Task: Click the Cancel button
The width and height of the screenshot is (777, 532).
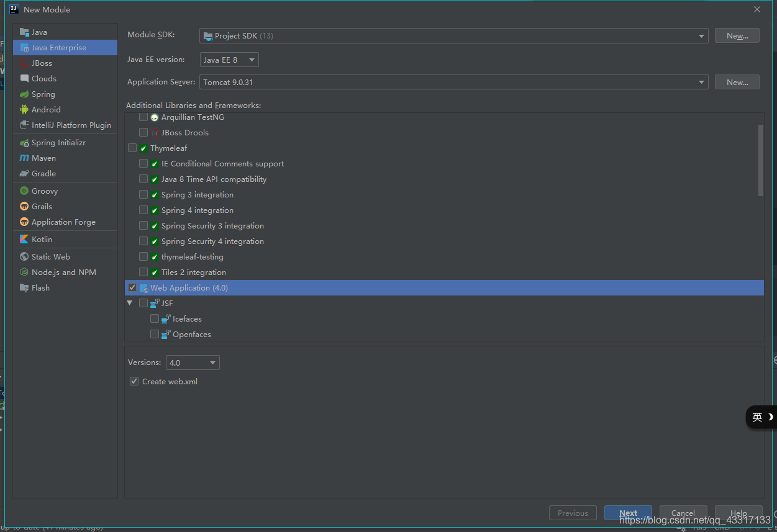Action: click(x=683, y=513)
